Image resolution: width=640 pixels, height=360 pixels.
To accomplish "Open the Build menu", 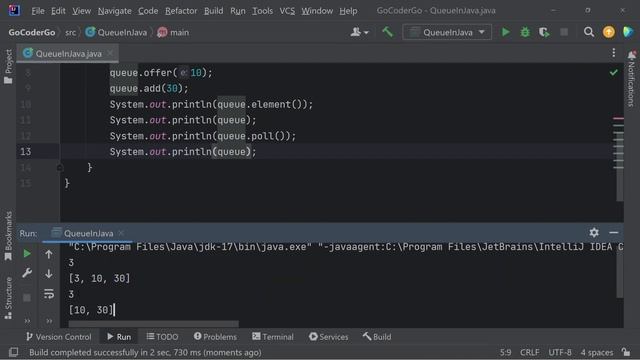I will point(213,11).
